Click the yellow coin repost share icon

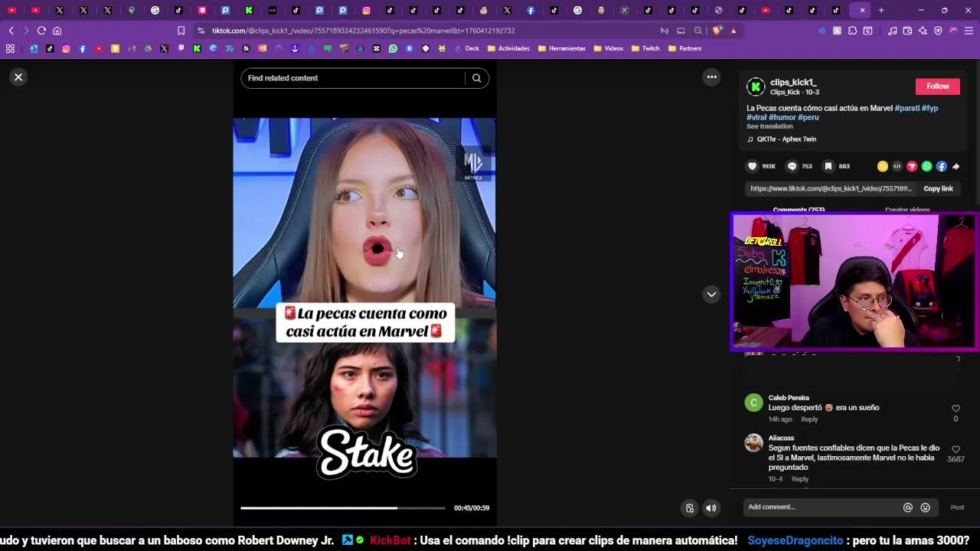pyautogui.click(x=882, y=166)
